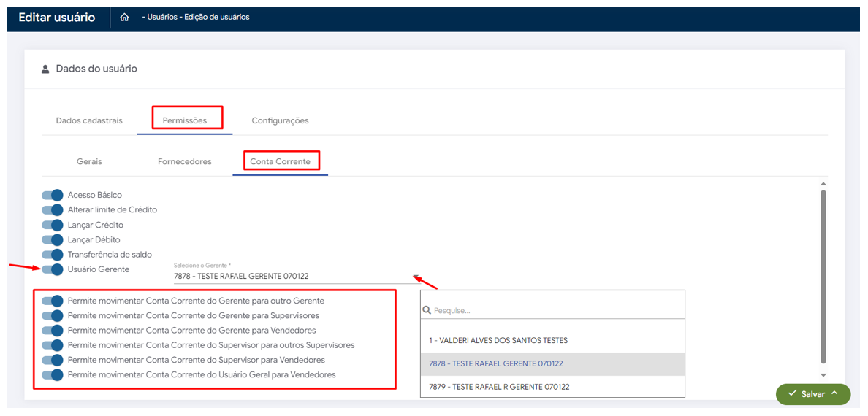This screenshot has width=868, height=416.
Task: Click the user icon beside Dados do usuário
Action: [x=45, y=69]
